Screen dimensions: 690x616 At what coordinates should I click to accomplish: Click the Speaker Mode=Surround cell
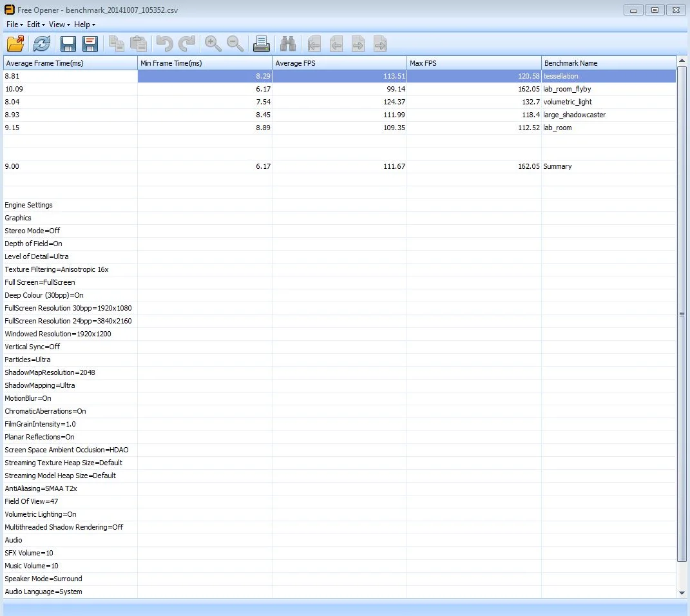point(70,579)
